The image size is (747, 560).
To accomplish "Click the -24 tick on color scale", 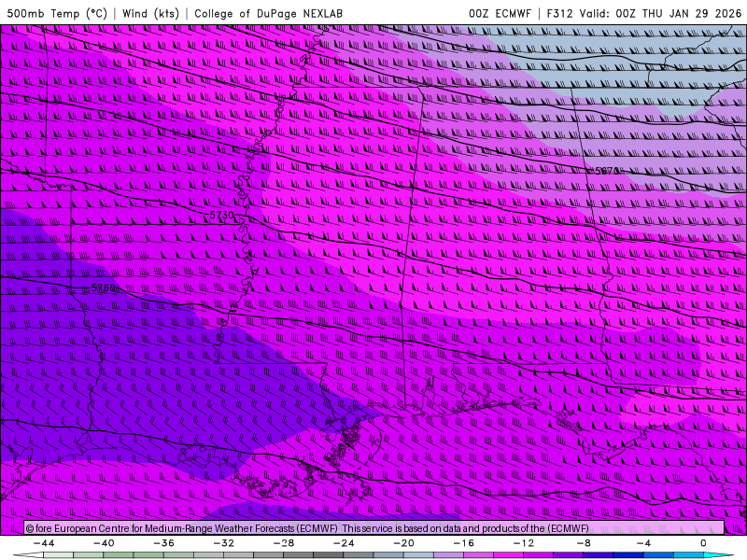I will coord(344,543).
